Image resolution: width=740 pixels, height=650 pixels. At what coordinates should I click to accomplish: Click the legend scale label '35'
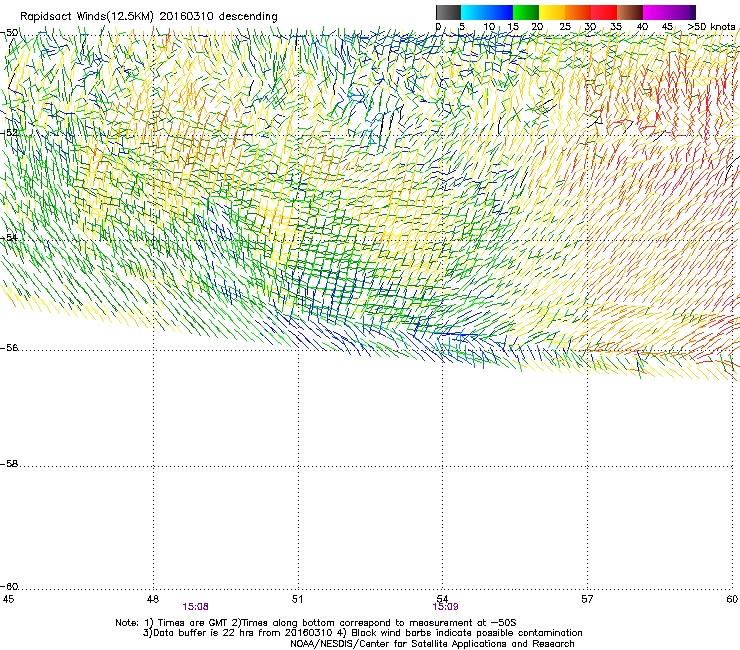pyautogui.click(x=616, y=27)
